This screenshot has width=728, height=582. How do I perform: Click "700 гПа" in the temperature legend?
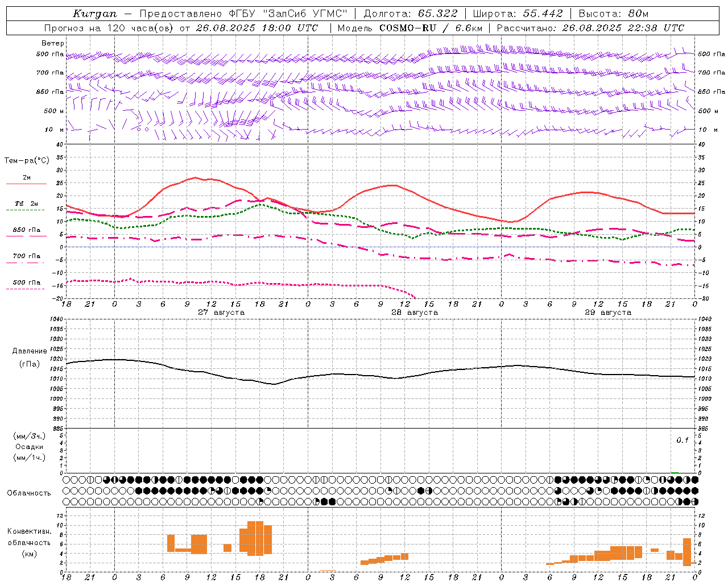pyautogui.click(x=27, y=256)
